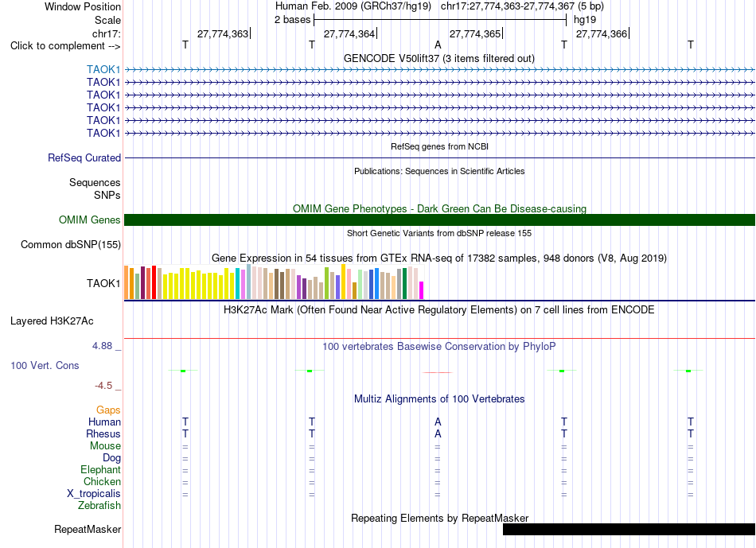Click the Dog species label
This screenshot has height=548, width=756.
click(111, 458)
